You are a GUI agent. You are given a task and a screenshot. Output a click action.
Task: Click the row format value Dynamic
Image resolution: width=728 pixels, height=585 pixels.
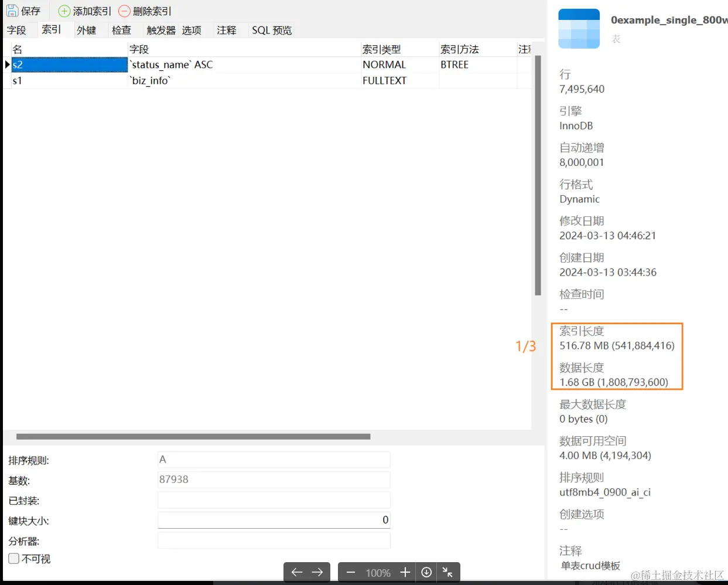(579, 199)
